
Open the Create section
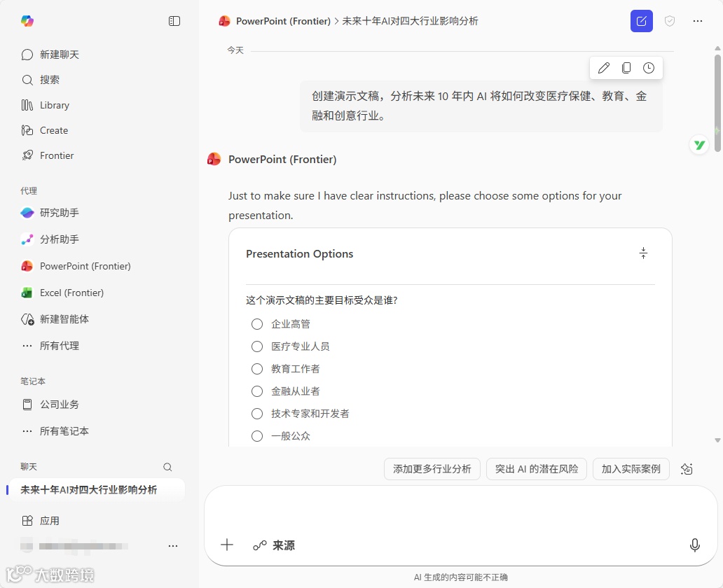(x=45, y=130)
